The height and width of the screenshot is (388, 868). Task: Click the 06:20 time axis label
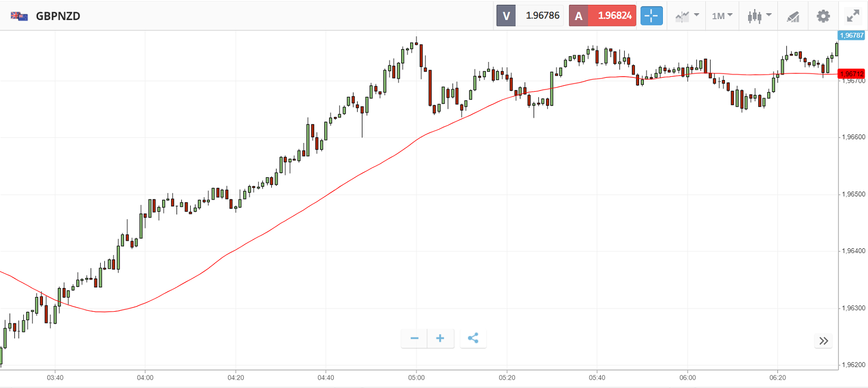click(x=777, y=378)
